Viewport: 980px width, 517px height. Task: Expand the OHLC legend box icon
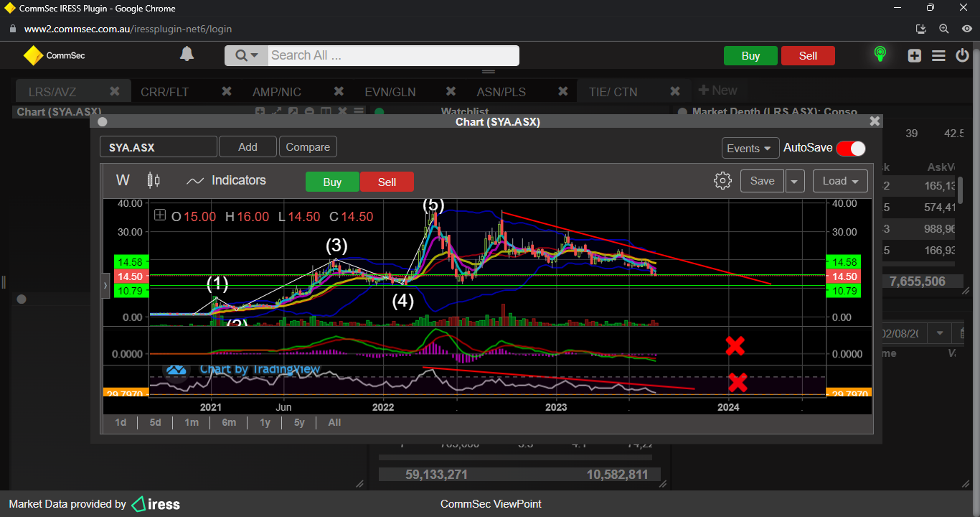point(160,216)
